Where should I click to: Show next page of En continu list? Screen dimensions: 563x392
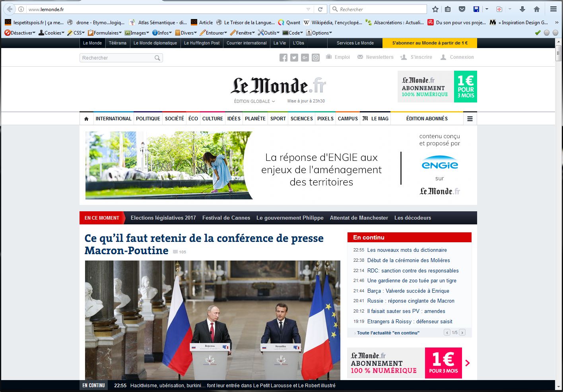[x=462, y=333]
